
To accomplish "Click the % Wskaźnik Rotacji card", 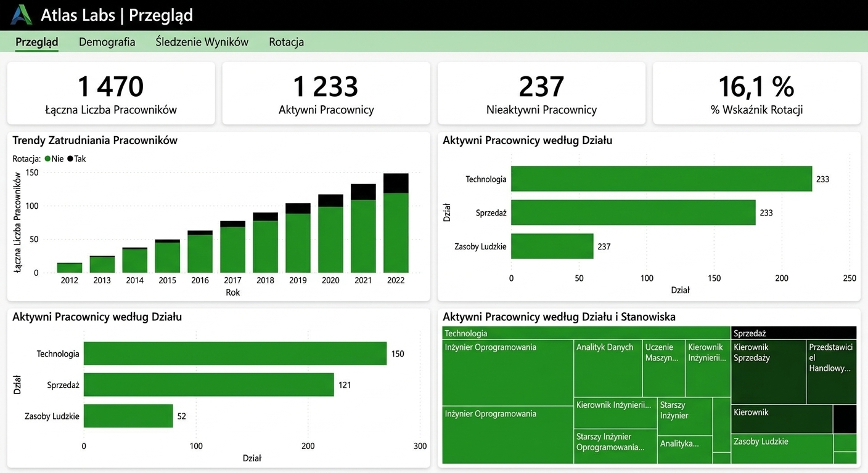I will click(756, 94).
